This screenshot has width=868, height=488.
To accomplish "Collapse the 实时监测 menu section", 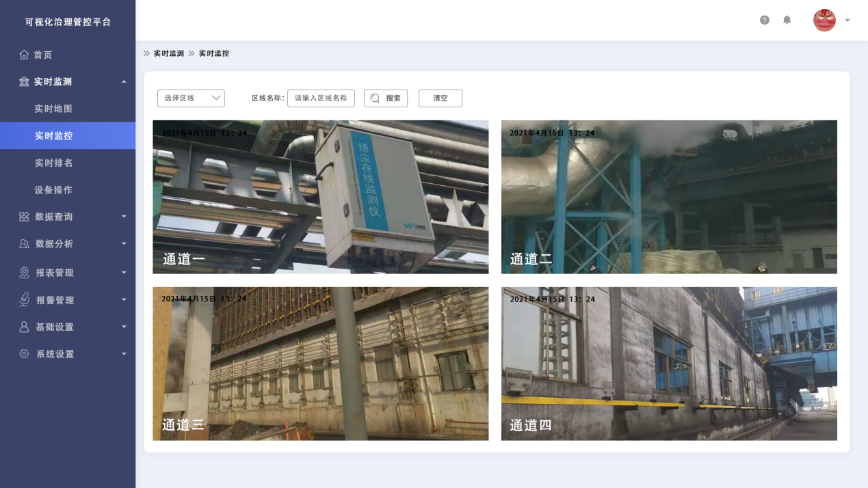I will point(124,81).
